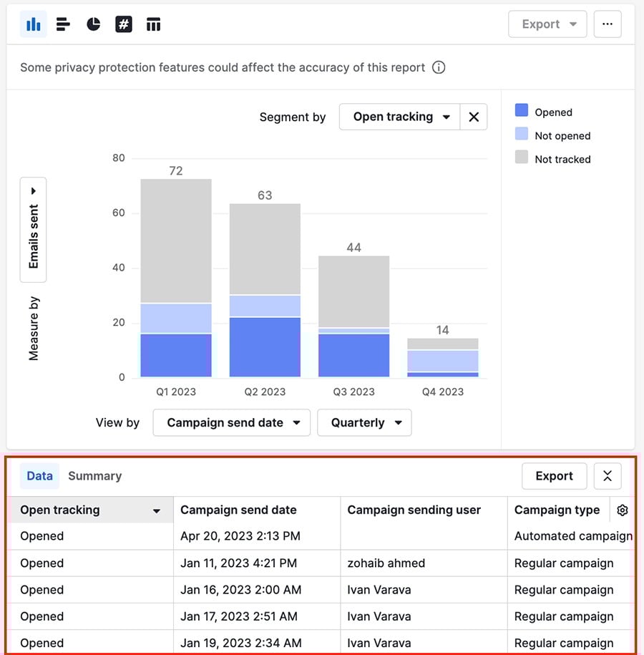Viewport: 644px width, 655px height.
Task: Open the Quarterly interval dropdown
Action: click(x=364, y=422)
